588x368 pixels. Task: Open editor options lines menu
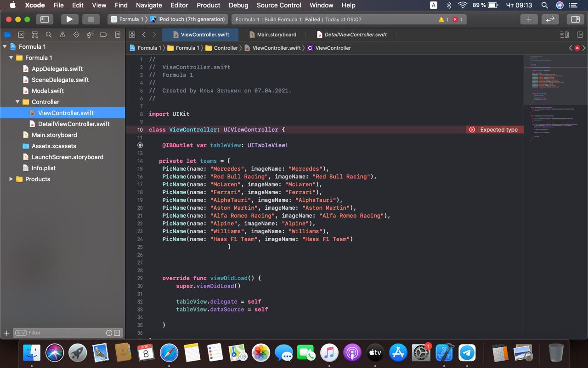(x=565, y=34)
